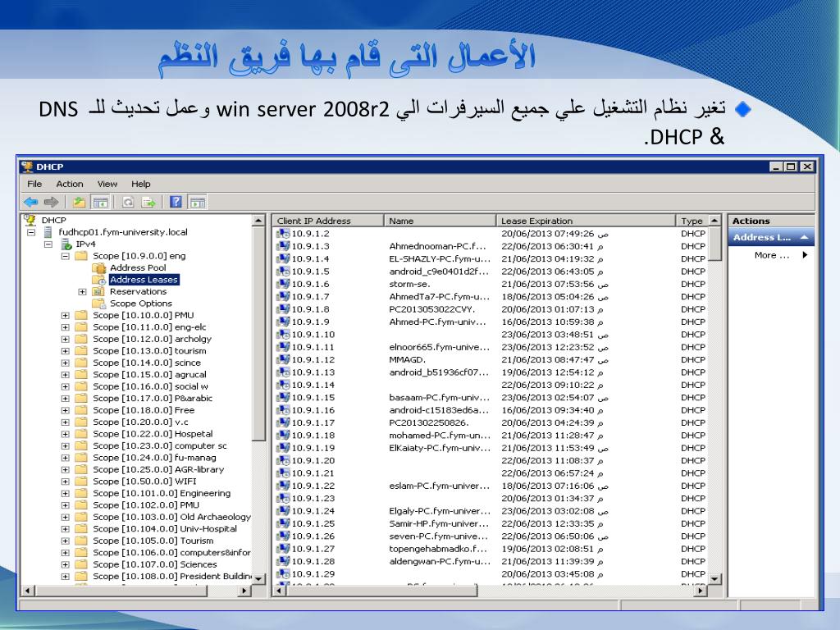The image size is (840, 630).
Task: Toggle the Show/Hide Action Pane icon
Action: tap(198, 202)
